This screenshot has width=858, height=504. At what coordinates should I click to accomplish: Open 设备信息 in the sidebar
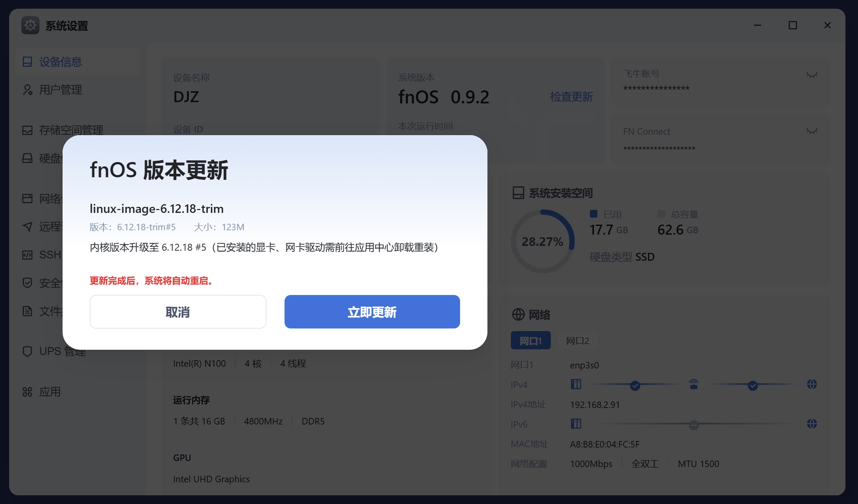tap(77, 62)
